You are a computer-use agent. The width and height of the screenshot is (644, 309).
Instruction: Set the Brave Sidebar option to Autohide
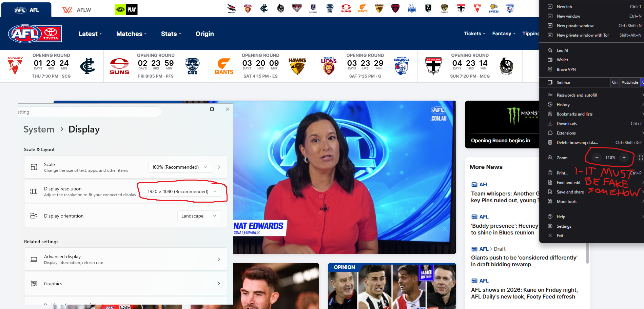(x=630, y=82)
